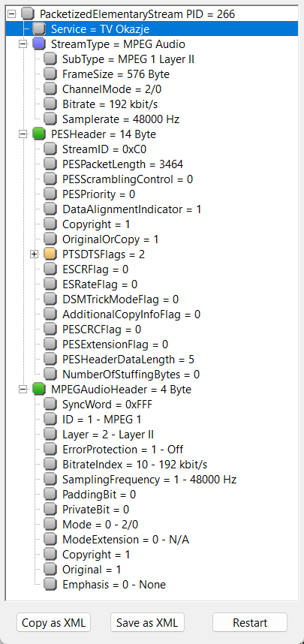Click the Restart button
This screenshot has width=304, height=644.
(250, 623)
